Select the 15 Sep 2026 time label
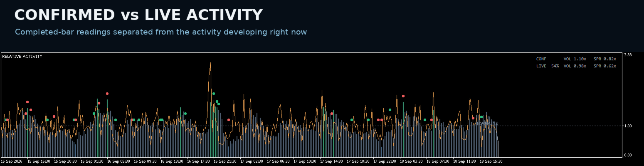 pyautogui.click(x=12, y=161)
